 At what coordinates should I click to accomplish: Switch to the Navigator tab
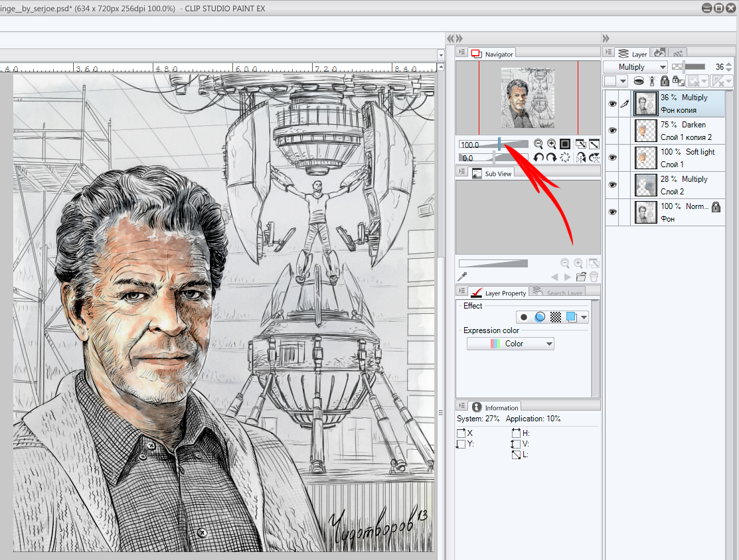[492, 54]
